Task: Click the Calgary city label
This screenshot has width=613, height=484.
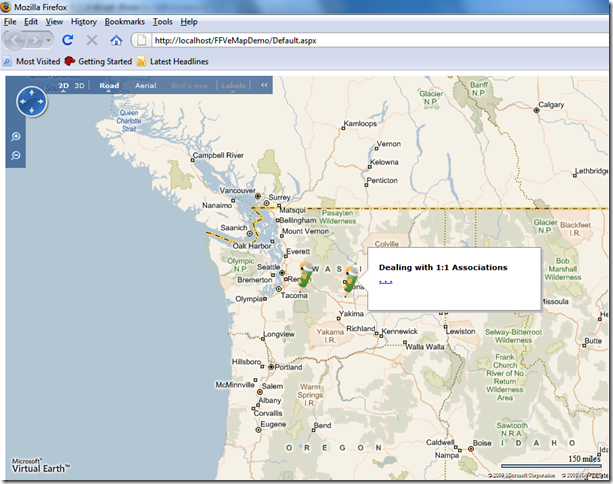Action: [551, 104]
